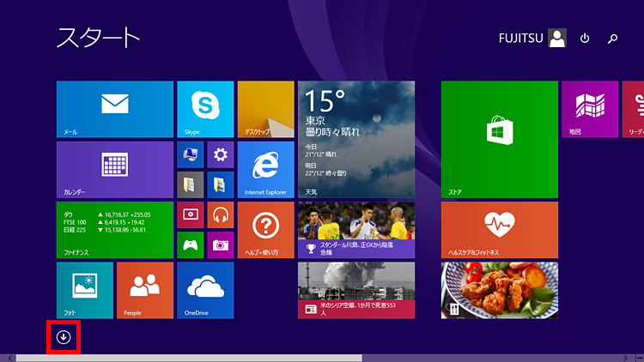Open the ヘルスケア&フィットネス tile
Viewport: 644px width, 362px height.
click(x=500, y=230)
